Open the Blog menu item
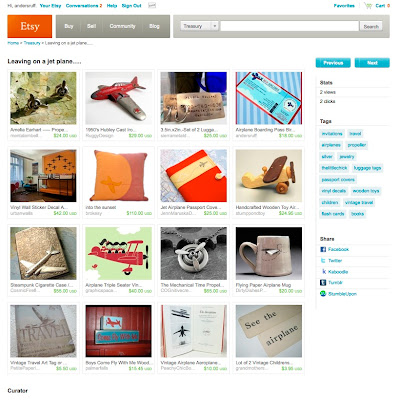Viewport: 400px width, 400px height. 154,26
